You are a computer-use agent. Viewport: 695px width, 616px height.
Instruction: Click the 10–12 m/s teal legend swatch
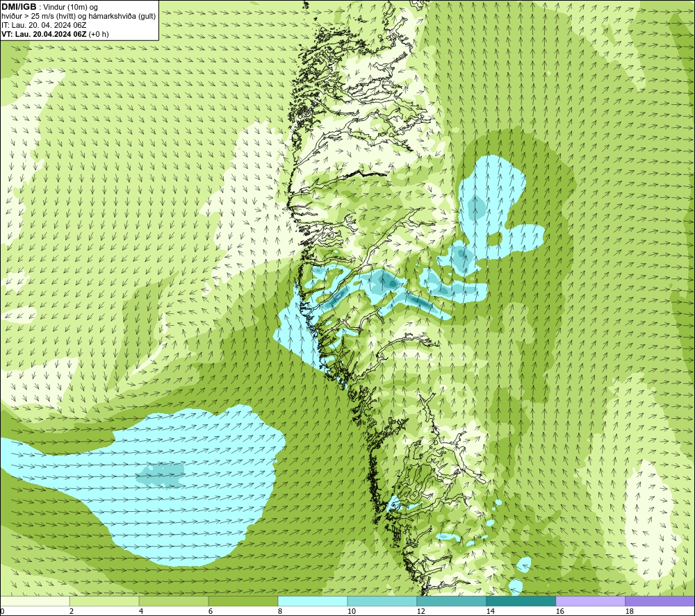pyautogui.click(x=382, y=601)
